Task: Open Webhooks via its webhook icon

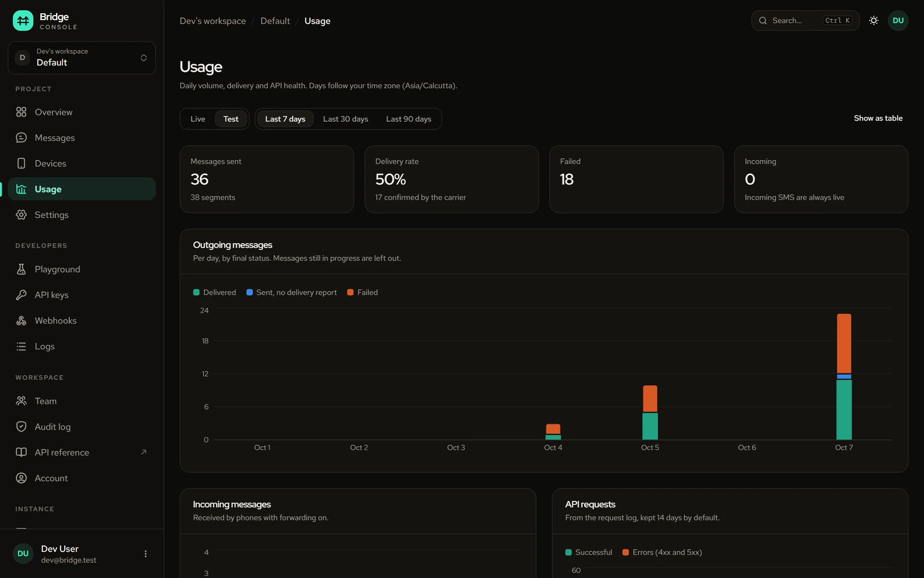Action: click(x=21, y=321)
